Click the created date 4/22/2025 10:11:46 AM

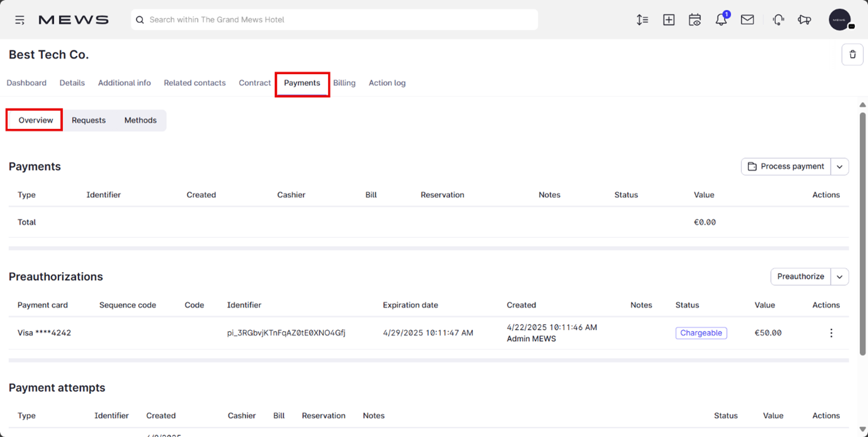(x=552, y=327)
